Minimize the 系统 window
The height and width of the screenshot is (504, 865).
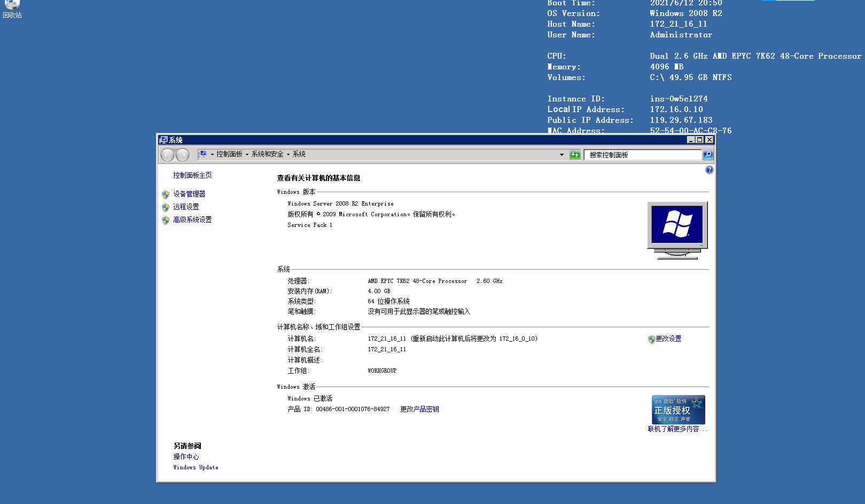tap(691, 140)
